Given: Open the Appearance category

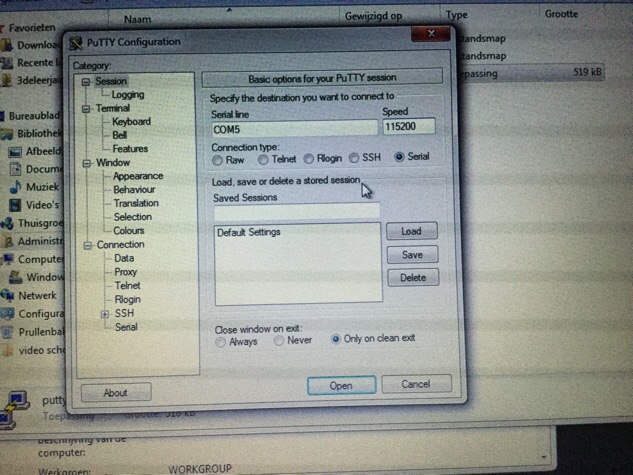Looking at the screenshot, I should [x=138, y=176].
